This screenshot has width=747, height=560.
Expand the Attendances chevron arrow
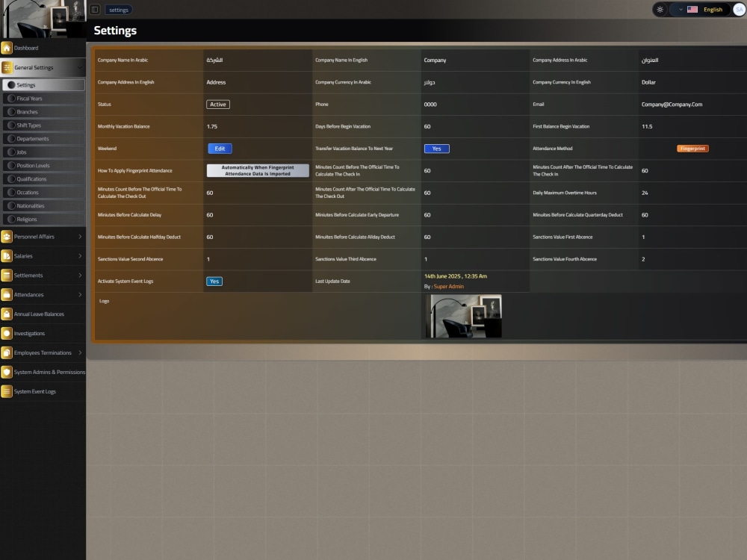click(80, 295)
